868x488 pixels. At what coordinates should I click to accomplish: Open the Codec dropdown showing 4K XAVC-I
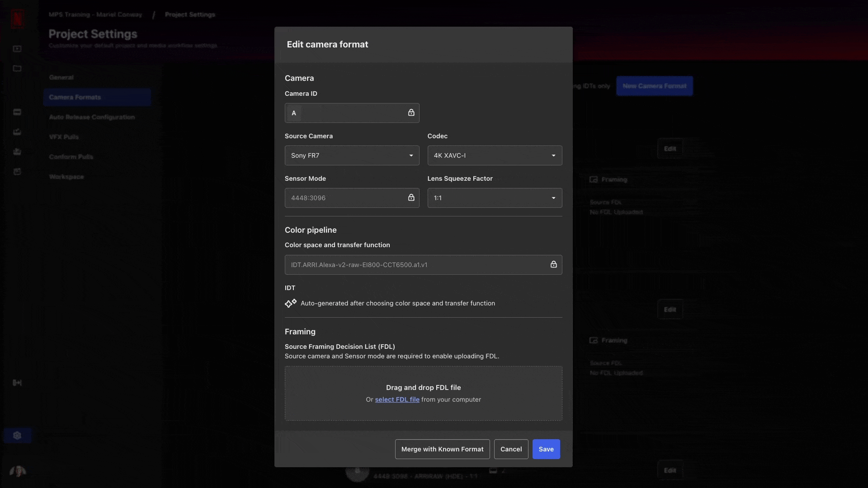pyautogui.click(x=495, y=155)
